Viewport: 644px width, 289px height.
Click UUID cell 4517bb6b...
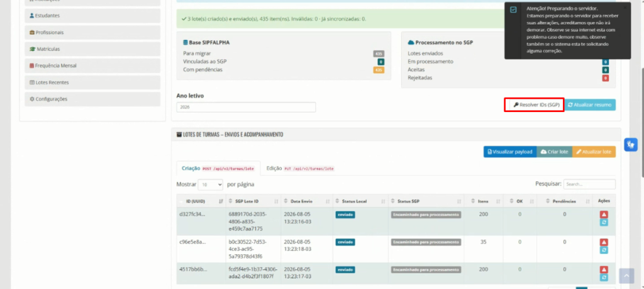193,269
